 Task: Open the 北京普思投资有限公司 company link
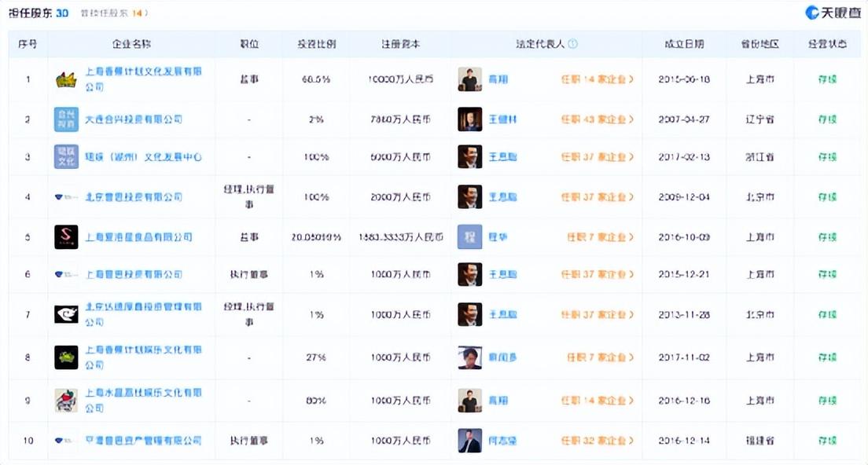coord(134,197)
